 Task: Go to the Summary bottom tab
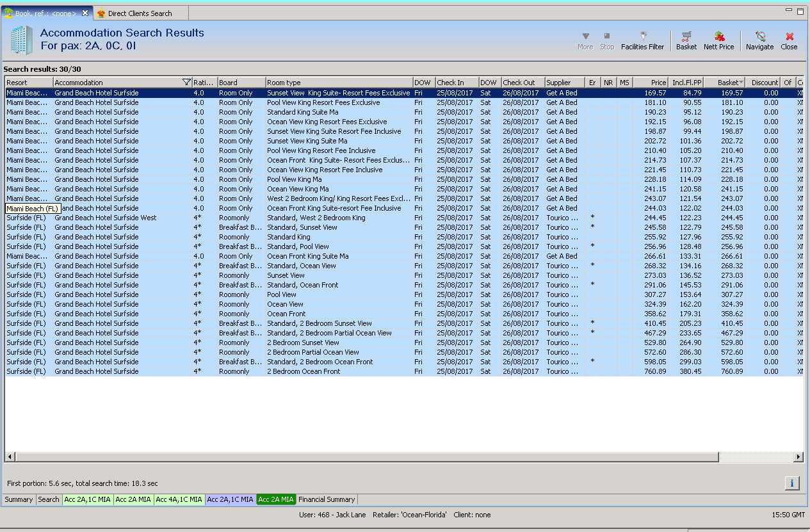pyautogui.click(x=19, y=499)
